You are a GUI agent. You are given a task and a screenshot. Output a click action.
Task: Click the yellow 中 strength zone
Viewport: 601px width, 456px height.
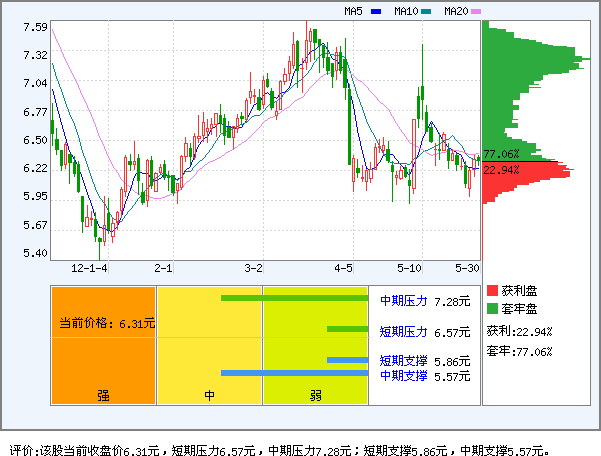(x=210, y=345)
